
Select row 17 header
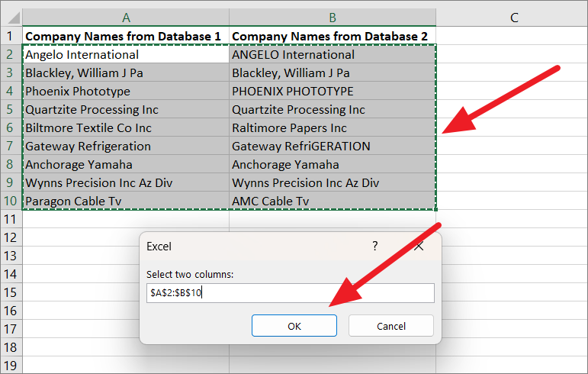pyautogui.click(x=10, y=329)
